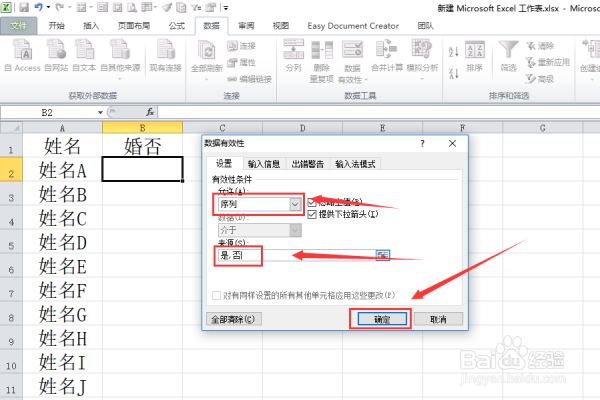Sort ascending with the A-Z icon
The height and width of the screenshot is (400, 600).
[x=454, y=51]
